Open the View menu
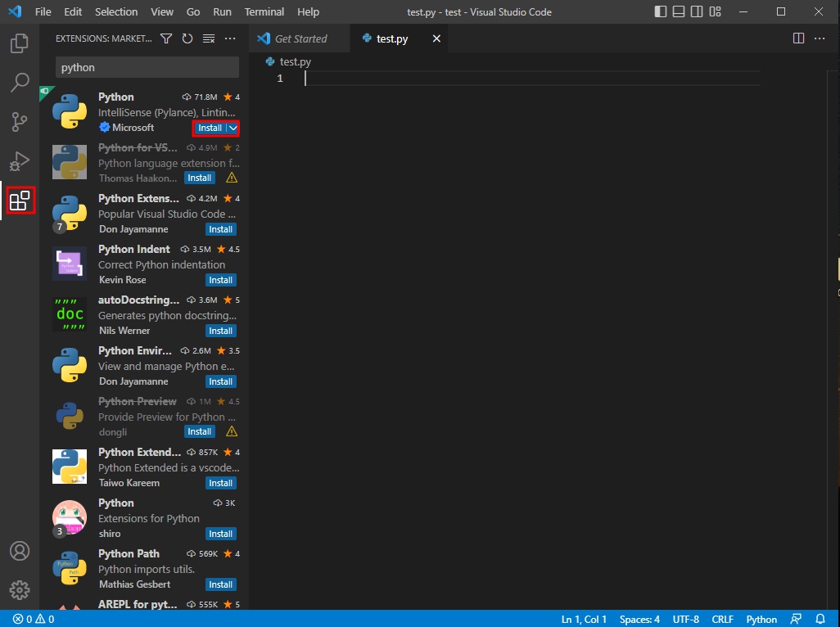Image resolution: width=840 pixels, height=627 pixels. (x=162, y=11)
